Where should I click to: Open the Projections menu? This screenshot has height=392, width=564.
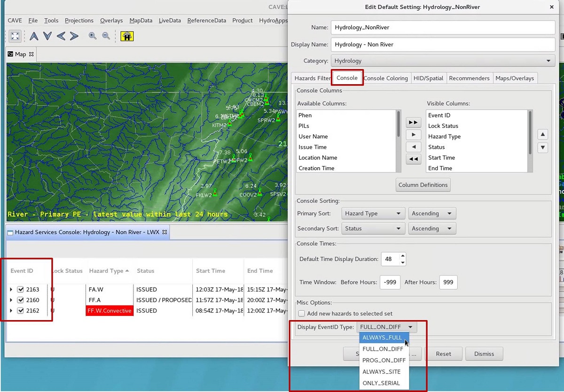[79, 20]
